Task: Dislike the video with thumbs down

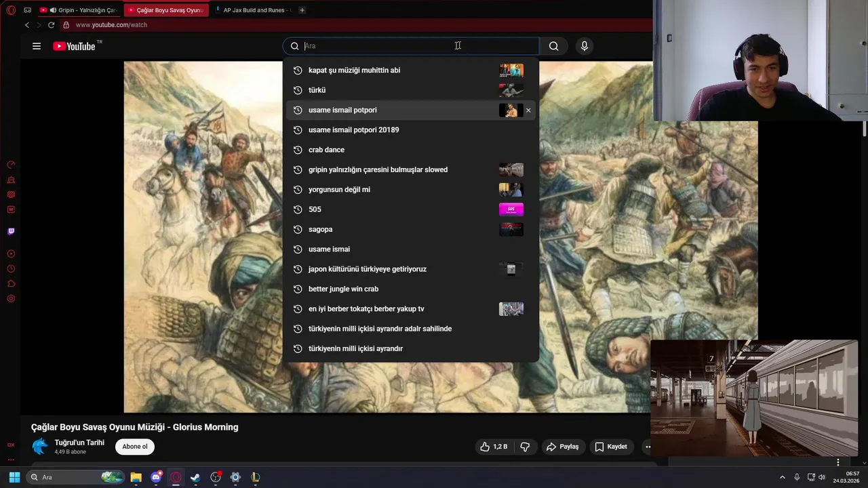Action: coord(525,447)
